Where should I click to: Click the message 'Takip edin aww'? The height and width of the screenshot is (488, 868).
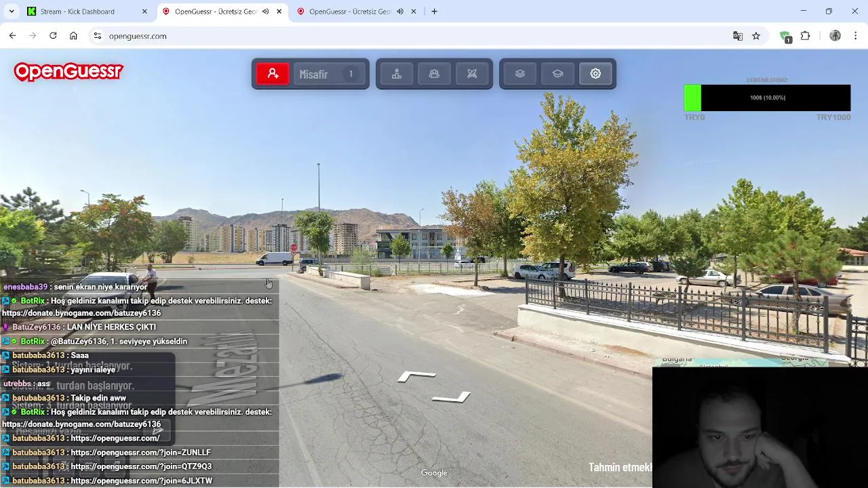pos(98,398)
